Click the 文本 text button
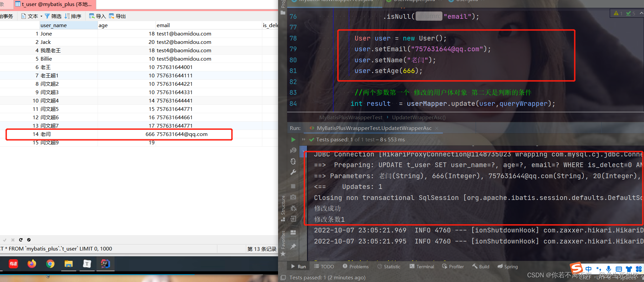 30,16
